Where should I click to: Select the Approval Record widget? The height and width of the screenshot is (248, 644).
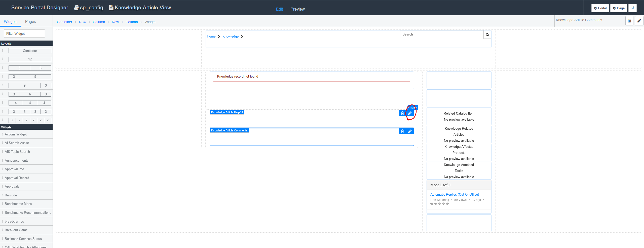pyautogui.click(x=17, y=178)
